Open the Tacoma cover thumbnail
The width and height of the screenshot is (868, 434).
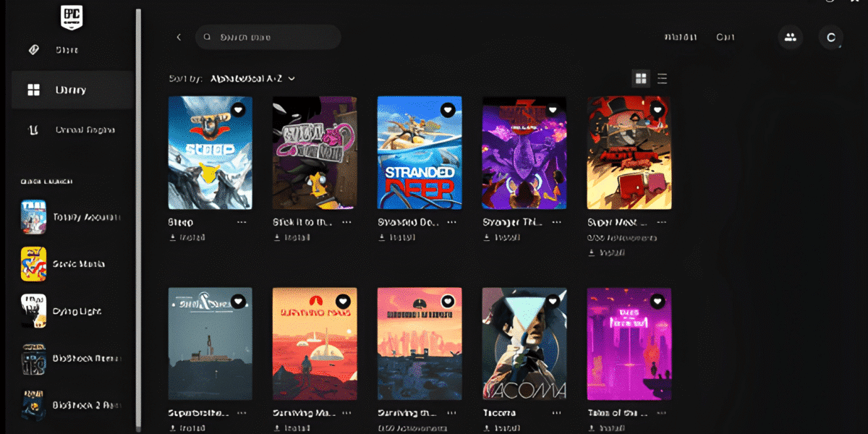pyautogui.click(x=524, y=344)
